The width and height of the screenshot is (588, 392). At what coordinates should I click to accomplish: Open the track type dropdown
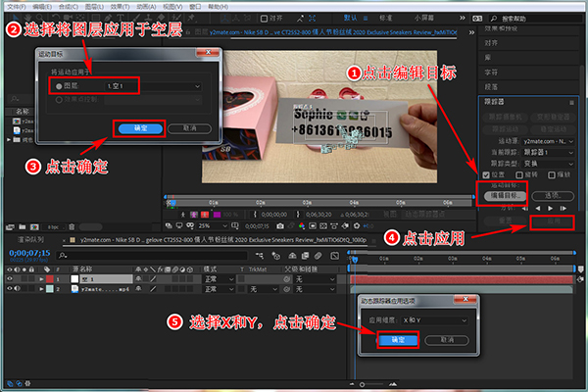(549, 164)
